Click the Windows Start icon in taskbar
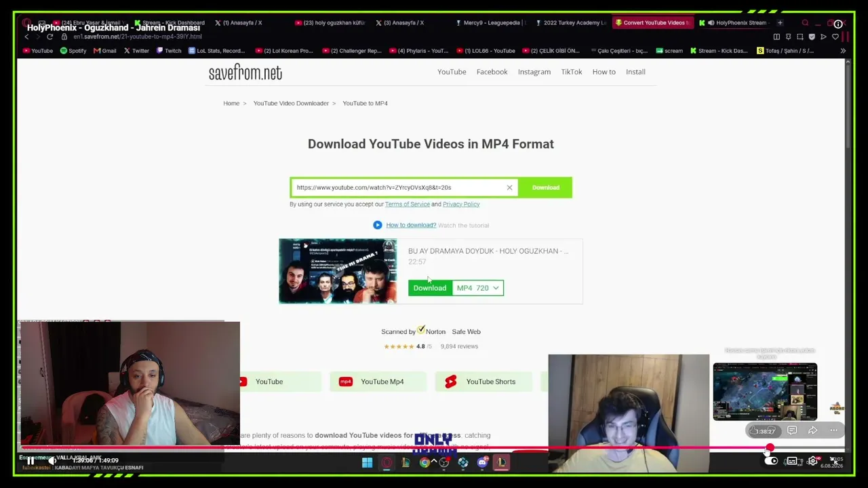 [367, 463]
